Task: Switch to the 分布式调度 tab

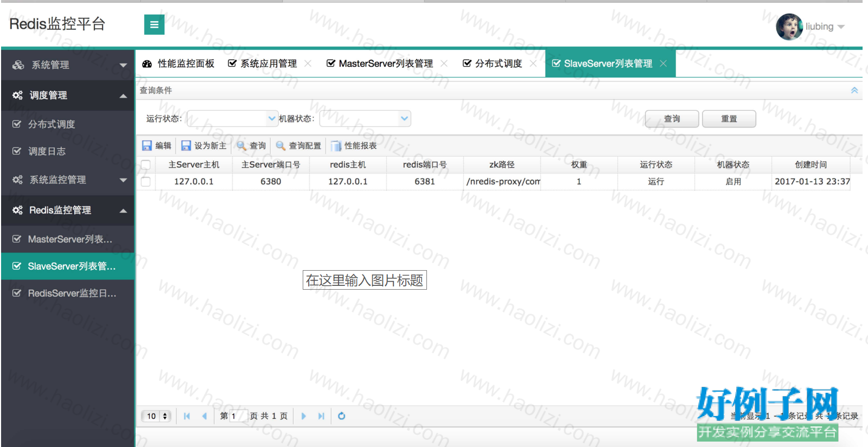Action: pos(492,63)
